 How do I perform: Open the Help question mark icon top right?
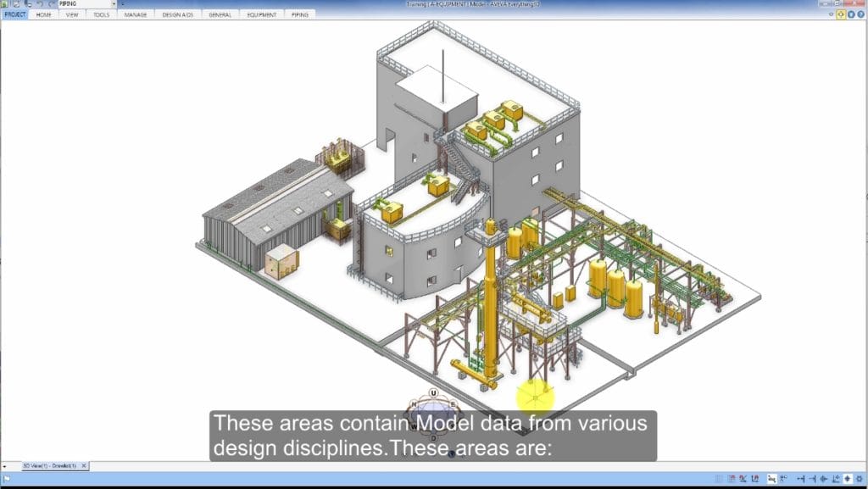coord(862,14)
